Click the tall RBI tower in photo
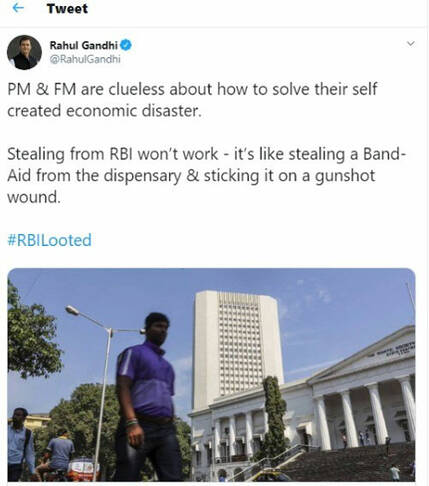429x486 pixels. pyautogui.click(x=236, y=347)
